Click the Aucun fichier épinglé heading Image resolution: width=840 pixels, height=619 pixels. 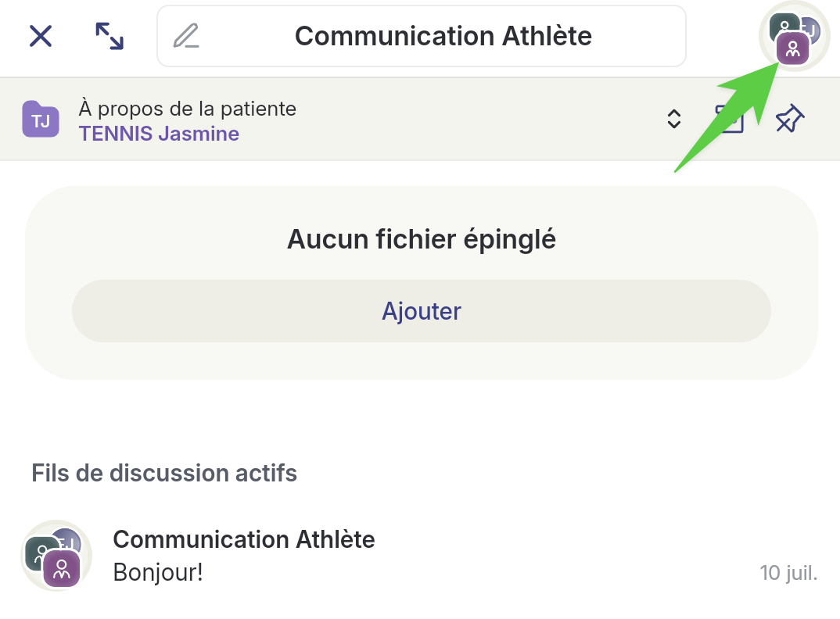tap(422, 239)
